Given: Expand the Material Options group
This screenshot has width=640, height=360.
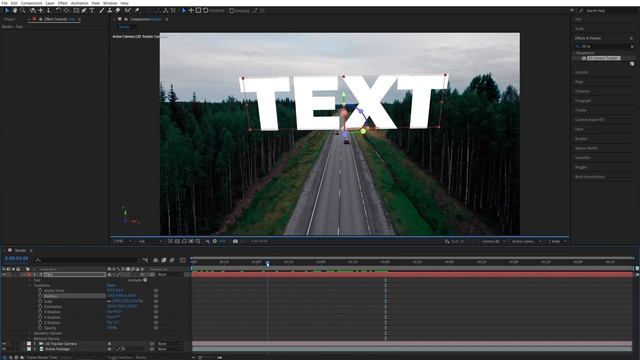Looking at the screenshot, I should coord(30,338).
